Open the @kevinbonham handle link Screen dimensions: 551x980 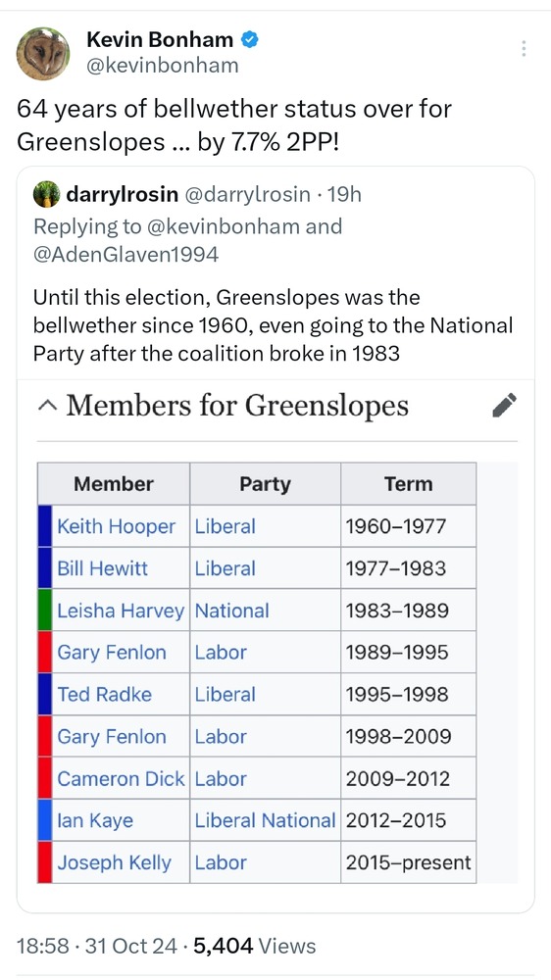pyautogui.click(x=163, y=65)
